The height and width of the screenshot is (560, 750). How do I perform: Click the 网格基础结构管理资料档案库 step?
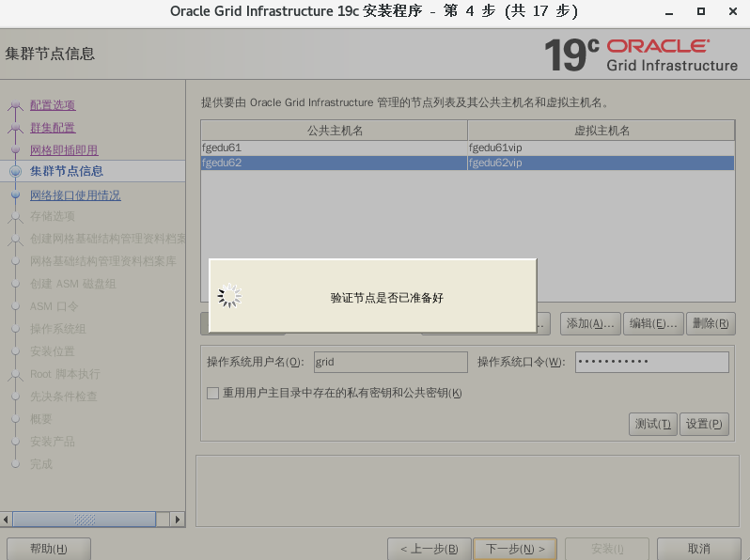click(x=102, y=261)
